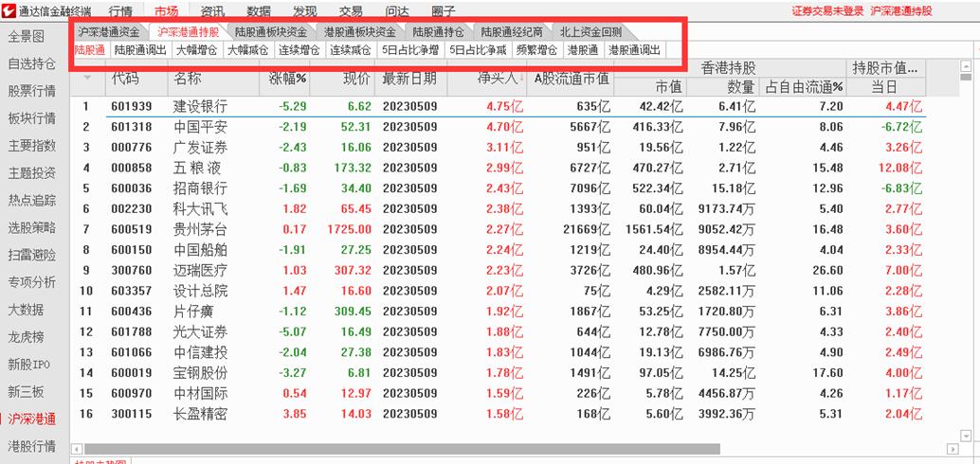The height and width of the screenshot is (464, 980).
Task: Open 扫雷避险 in sidebar
Action: coord(31,255)
